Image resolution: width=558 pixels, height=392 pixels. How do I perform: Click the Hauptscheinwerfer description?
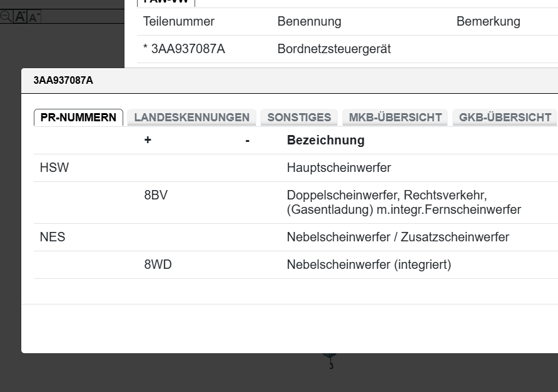[338, 168]
